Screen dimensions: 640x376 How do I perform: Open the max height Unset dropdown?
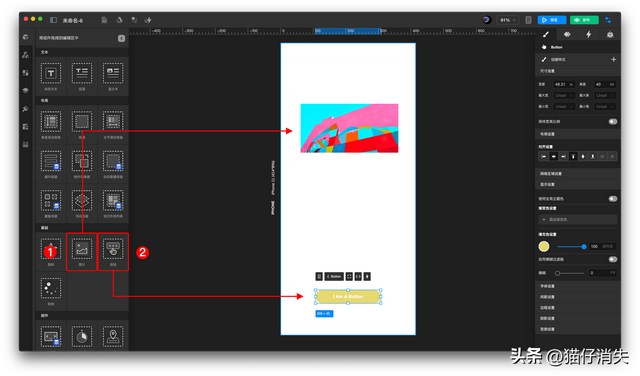[x=605, y=95]
